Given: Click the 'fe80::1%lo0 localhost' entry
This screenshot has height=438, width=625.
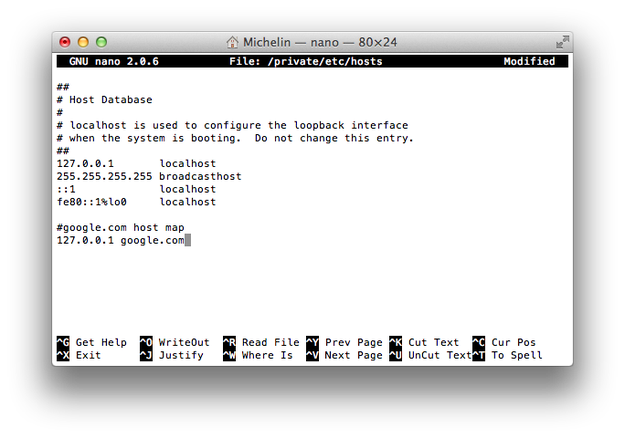Looking at the screenshot, I should 136,202.
